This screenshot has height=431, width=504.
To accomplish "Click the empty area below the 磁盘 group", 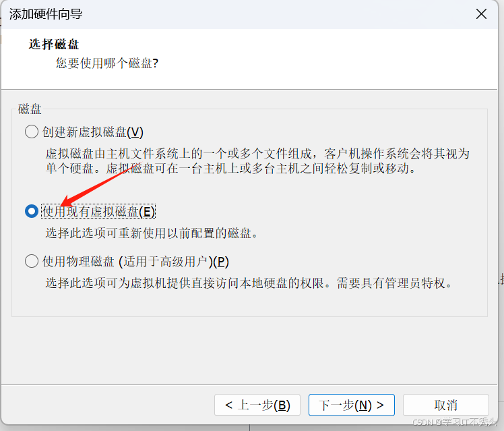I will [x=249, y=351].
